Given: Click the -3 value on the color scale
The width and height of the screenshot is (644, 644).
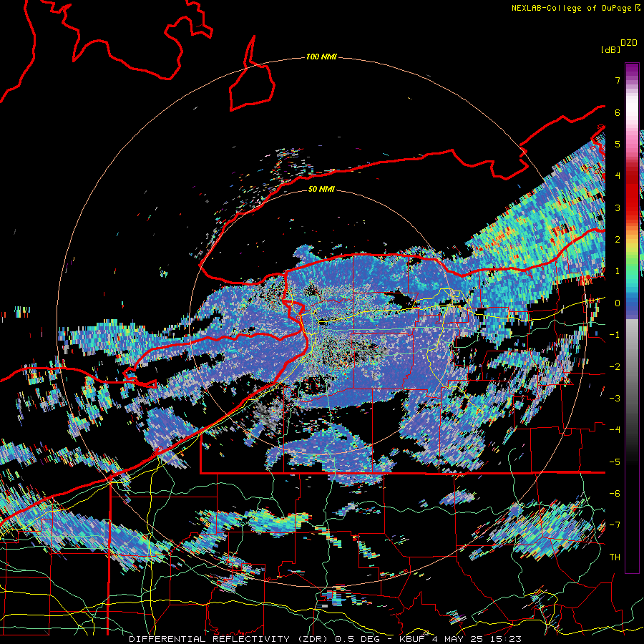Looking at the screenshot, I should [615, 399].
